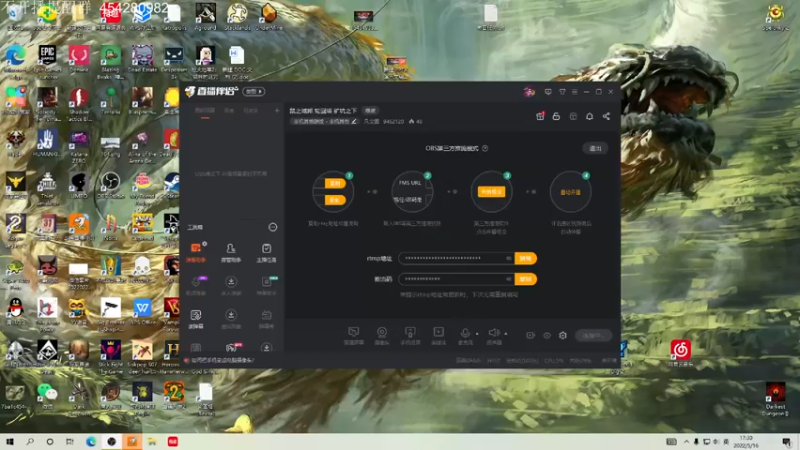The height and width of the screenshot is (450, 800).
Task: Toggle the preview eye icon at bottom
Action: point(546,335)
